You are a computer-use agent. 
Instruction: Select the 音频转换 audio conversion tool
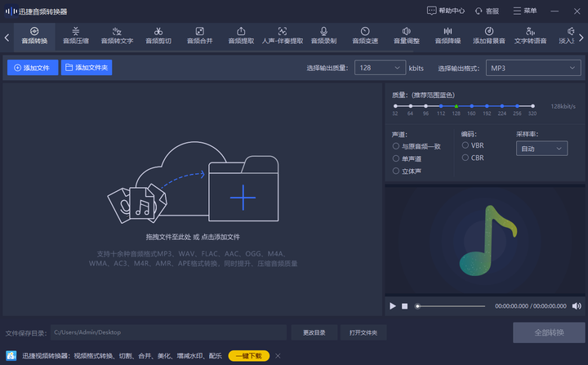coord(34,36)
